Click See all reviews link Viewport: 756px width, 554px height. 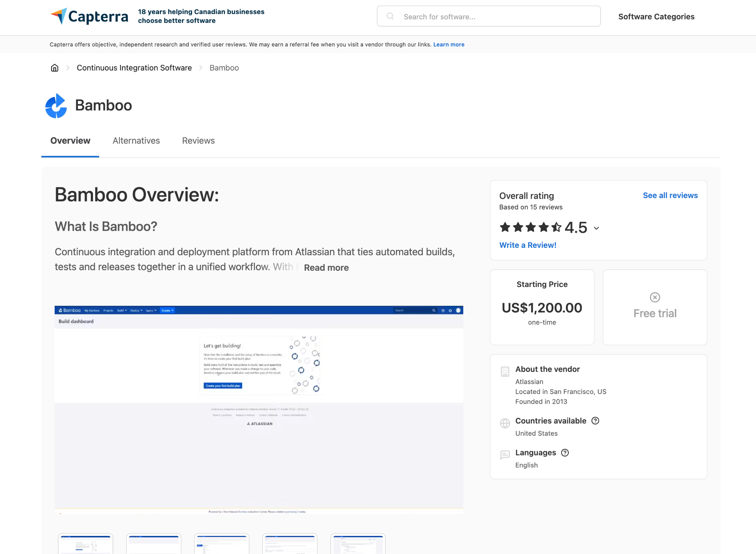click(670, 195)
